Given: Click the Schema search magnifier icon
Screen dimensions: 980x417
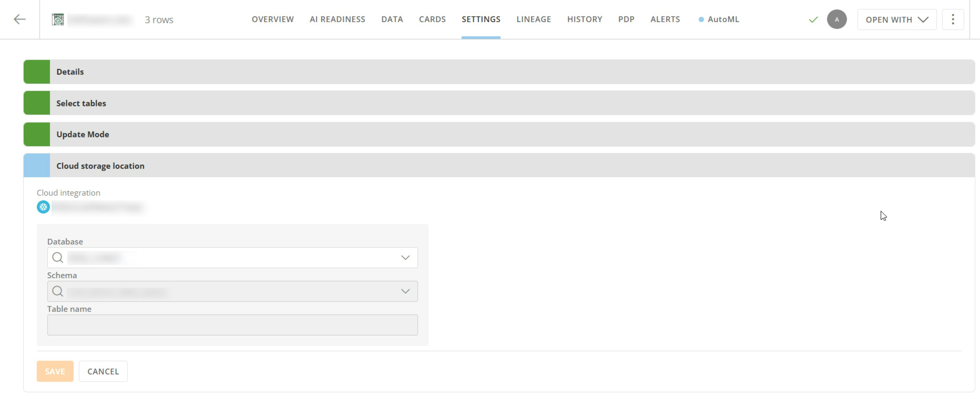Looking at the screenshot, I should tap(58, 291).
